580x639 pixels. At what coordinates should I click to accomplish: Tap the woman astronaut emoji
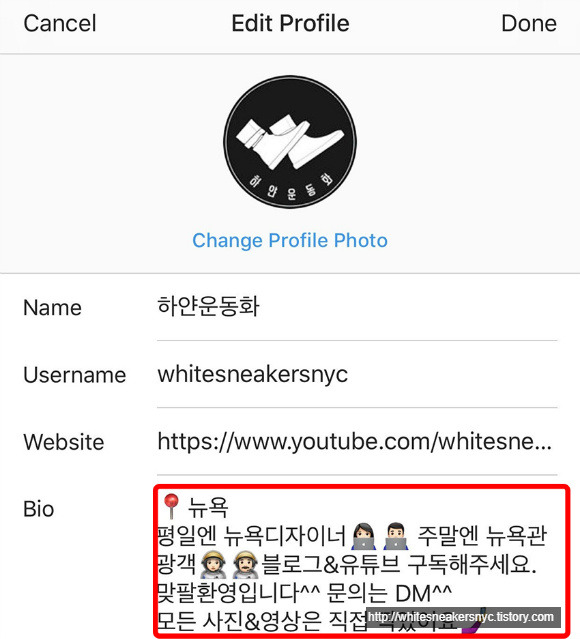pyautogui.click(x=213, y=564)
